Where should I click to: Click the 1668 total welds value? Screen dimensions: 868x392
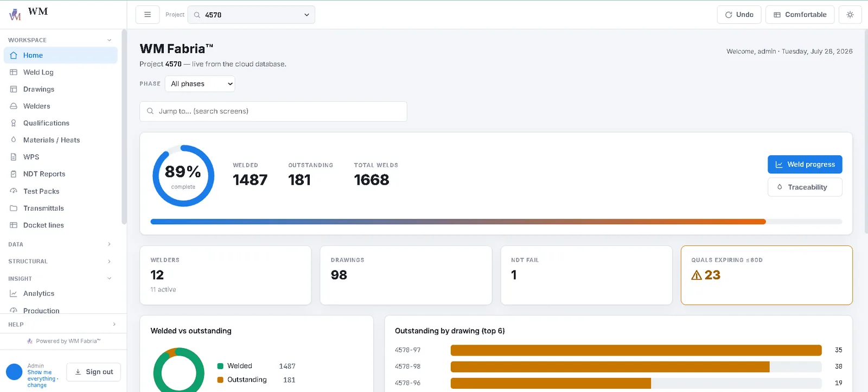pos(372,180)
